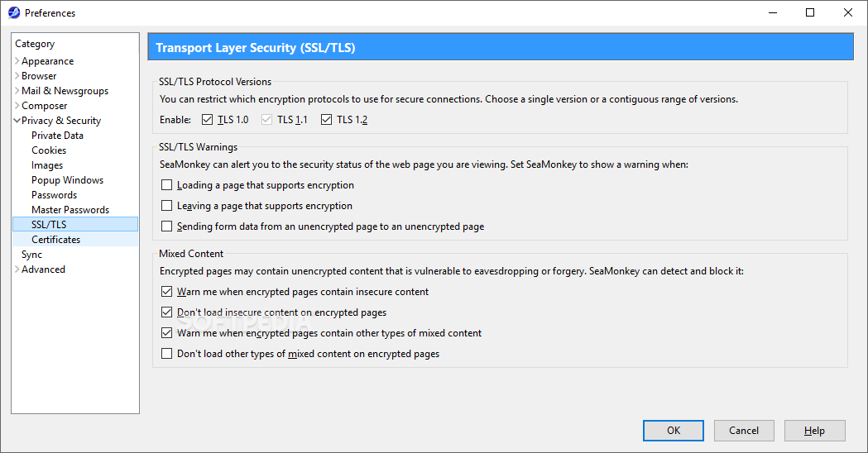Minimize the Preferences window
868x453 pixels.
773,12
